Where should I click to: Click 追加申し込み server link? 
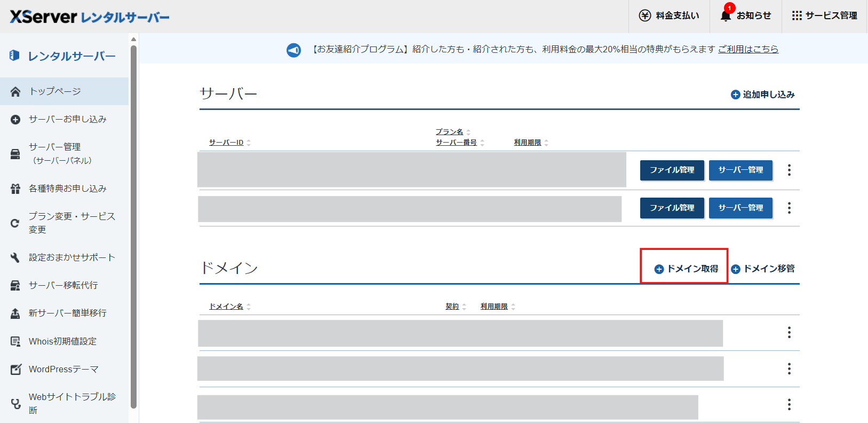pyautogui.click(x=769, y=95)
